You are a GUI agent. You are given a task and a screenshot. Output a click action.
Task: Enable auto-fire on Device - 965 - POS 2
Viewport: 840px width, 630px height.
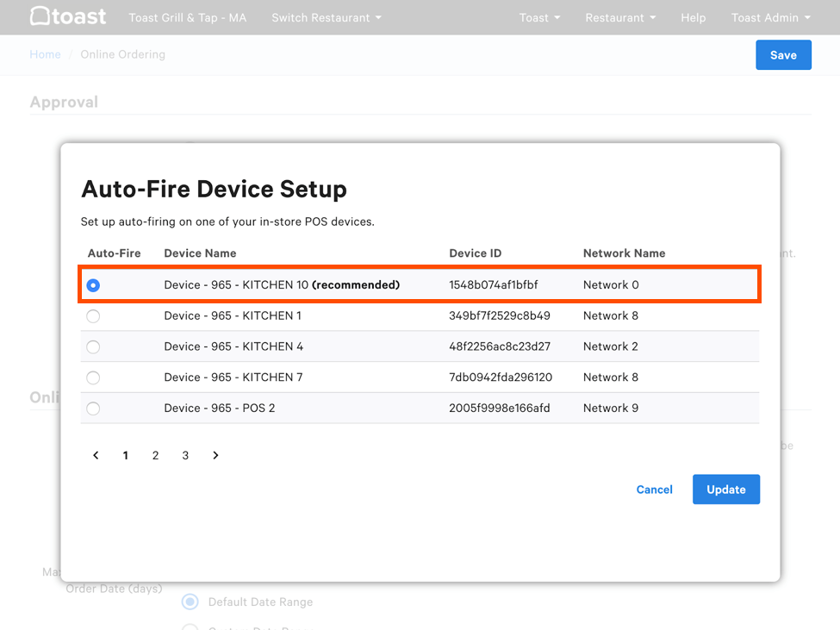93,408
